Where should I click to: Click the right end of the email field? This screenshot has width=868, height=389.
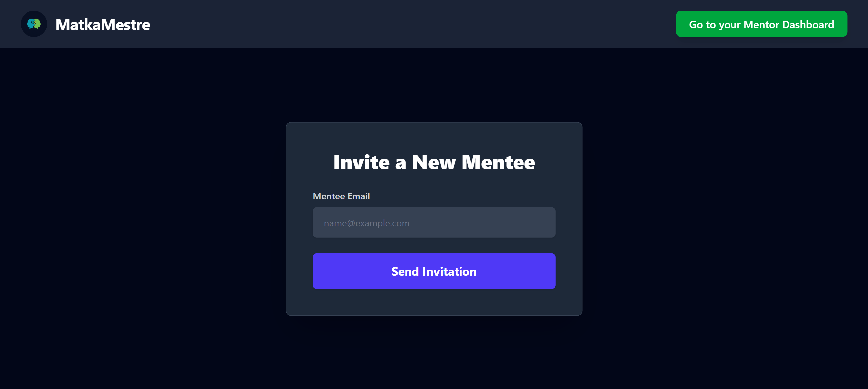[546, 223]
